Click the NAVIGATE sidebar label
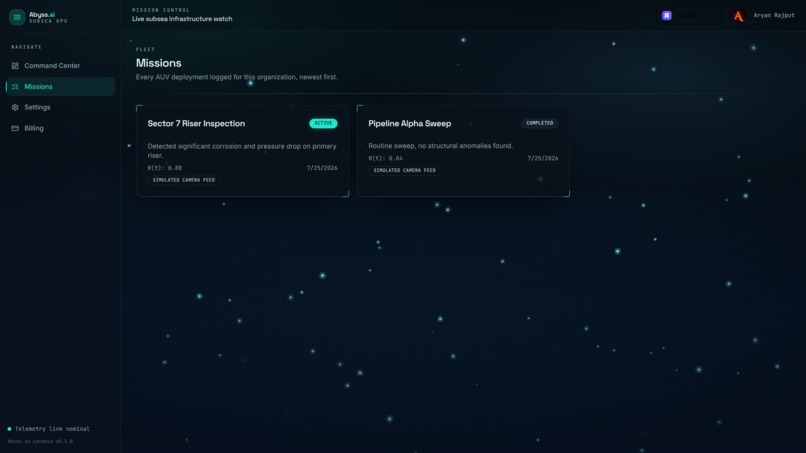This screenshot has height=453, width=806. pos(26,47)
